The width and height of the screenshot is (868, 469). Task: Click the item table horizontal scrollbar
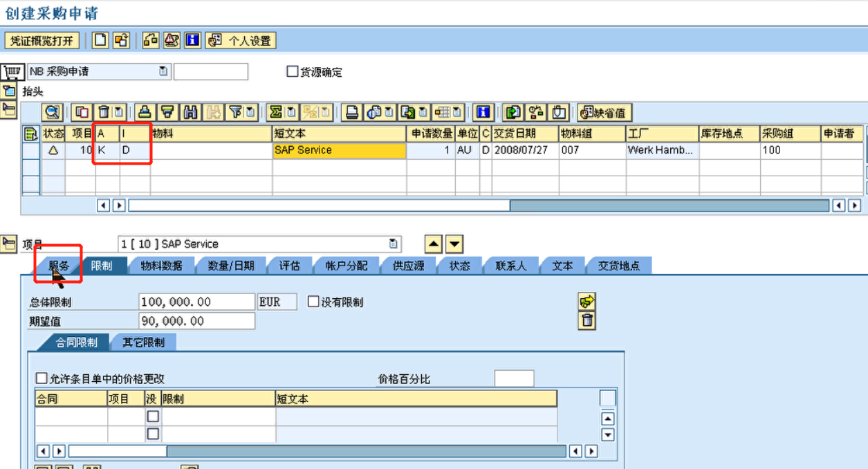[479, 205]
